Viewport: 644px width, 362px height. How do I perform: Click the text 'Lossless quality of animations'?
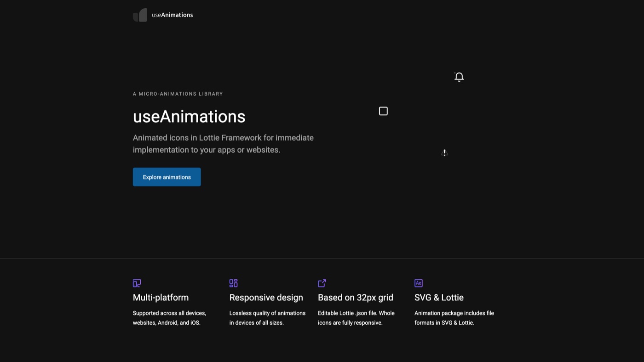[x=267, y=313]
